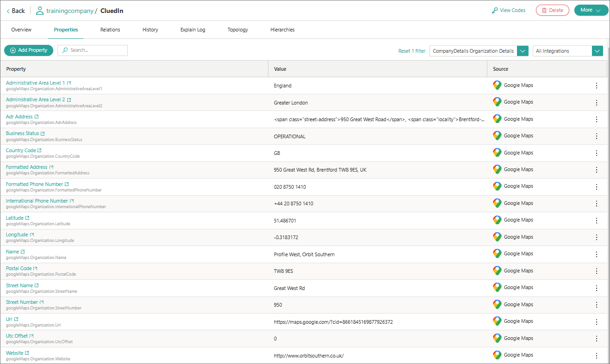610x364 pixels.
Task: Click the value 'Profile West, Orbit Southern'
Action: (304, 254)
